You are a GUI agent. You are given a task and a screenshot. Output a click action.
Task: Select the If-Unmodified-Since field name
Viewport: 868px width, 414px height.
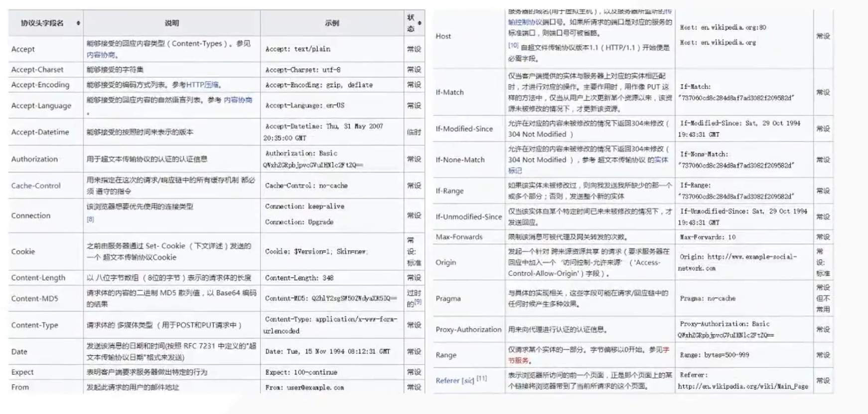[x=468, y=216]
